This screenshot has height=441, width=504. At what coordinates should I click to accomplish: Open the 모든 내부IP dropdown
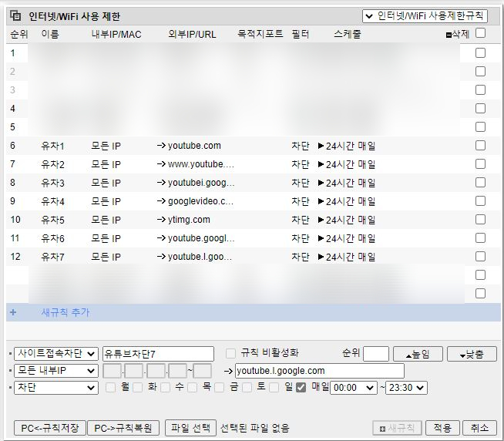(56, 371)
